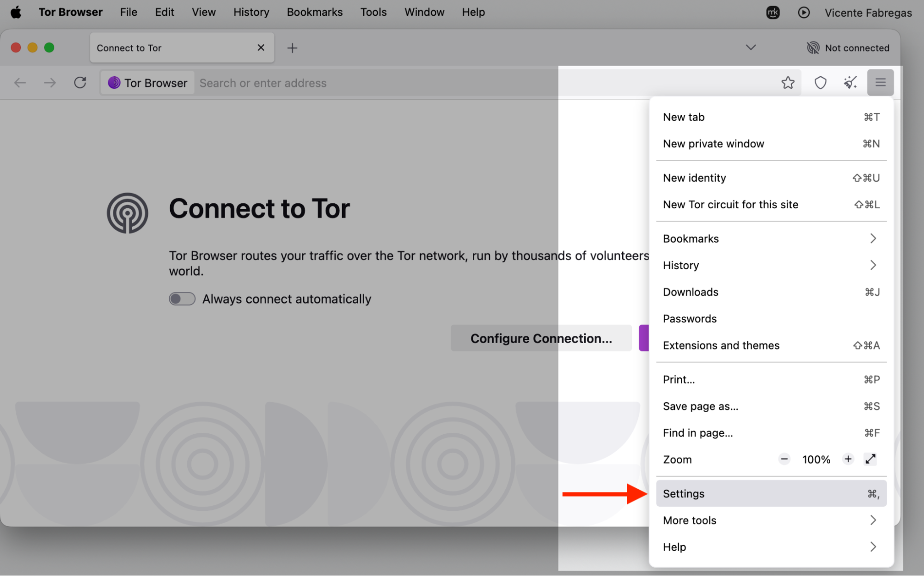Open the Bookmarks menu in menu bar

(x=314, y=12)
